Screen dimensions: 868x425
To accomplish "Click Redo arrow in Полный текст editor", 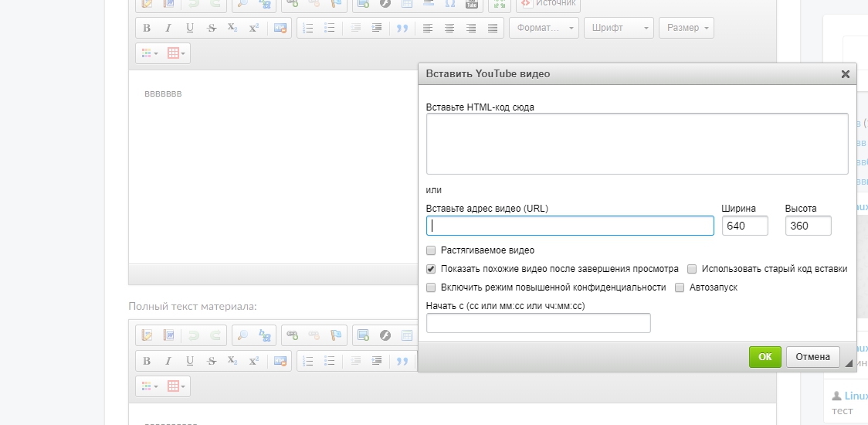I will point(216,335).
